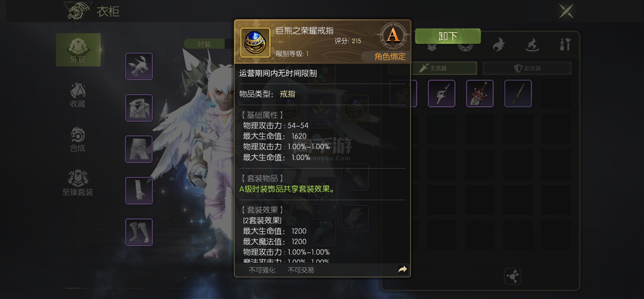The height and width of the screenshot is (299, 644).
Task: Choose the red crystal weapon thumbnail
Action: tap(480, 93)
